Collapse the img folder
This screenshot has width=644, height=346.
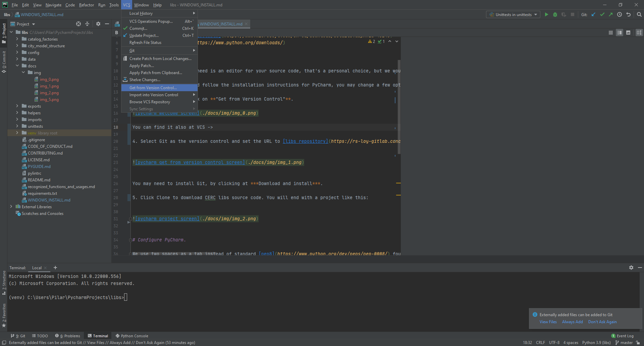pos(23,72)
